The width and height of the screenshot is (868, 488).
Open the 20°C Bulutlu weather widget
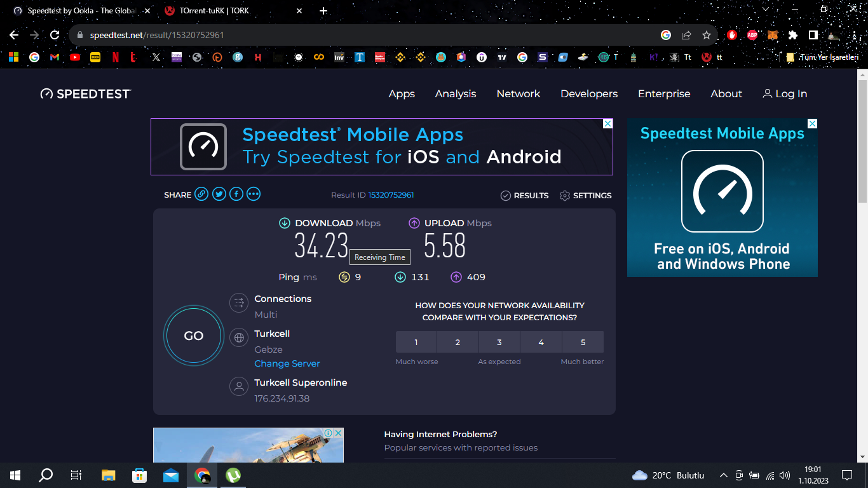point(668,475)
